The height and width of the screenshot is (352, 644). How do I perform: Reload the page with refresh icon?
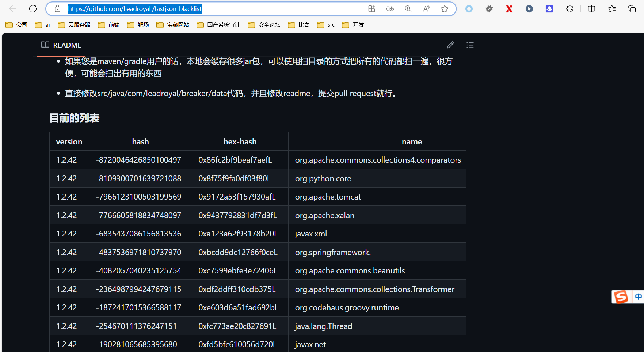click(x=33, y=9)
